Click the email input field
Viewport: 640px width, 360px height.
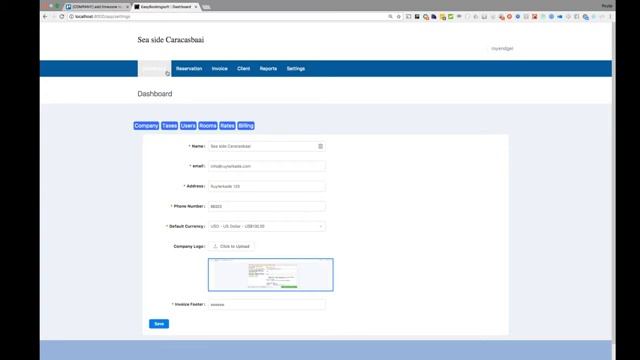tap(267, 166)
